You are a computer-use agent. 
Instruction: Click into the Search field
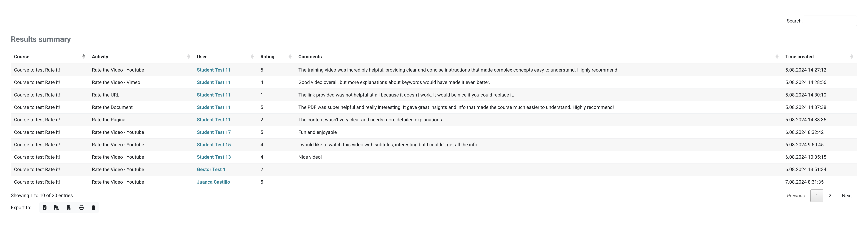(x=830, y=21)
